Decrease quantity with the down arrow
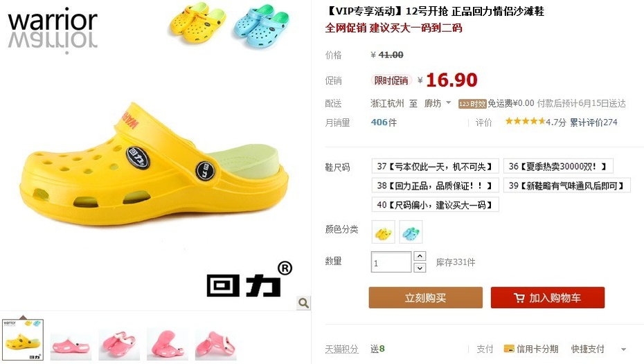 420,268
